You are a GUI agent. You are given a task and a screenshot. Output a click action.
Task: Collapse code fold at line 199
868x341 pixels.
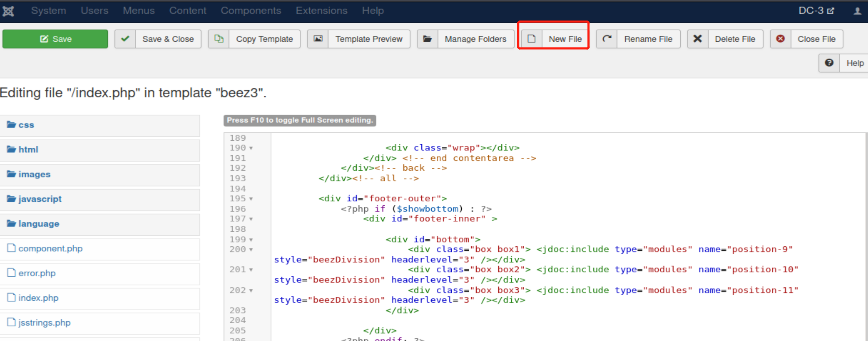(x=251, y=240)
